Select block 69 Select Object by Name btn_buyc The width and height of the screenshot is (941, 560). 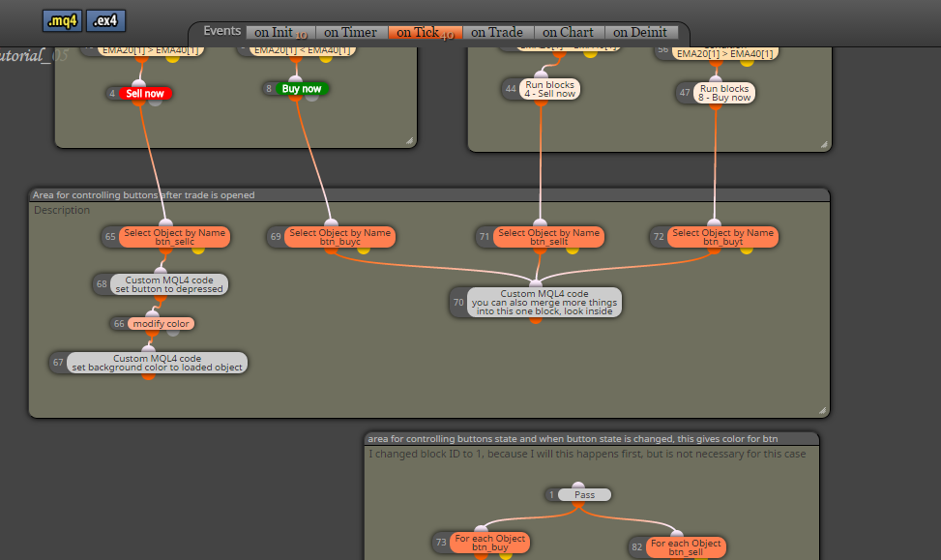point(339,237)
